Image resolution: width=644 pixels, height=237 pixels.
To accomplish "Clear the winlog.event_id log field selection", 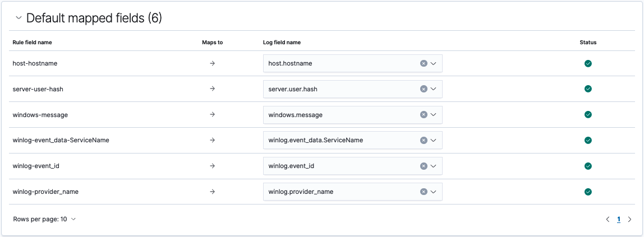I will [424, 166].
